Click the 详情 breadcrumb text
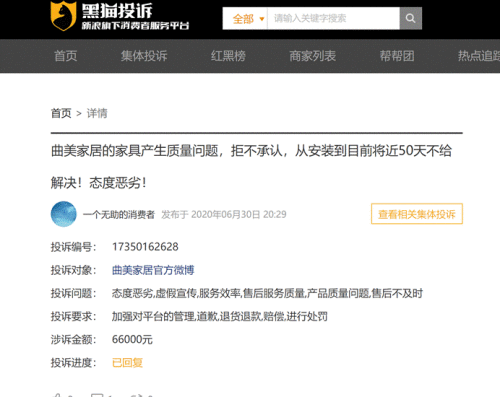Screen dimensions: 500x397 tap(97, 113)
